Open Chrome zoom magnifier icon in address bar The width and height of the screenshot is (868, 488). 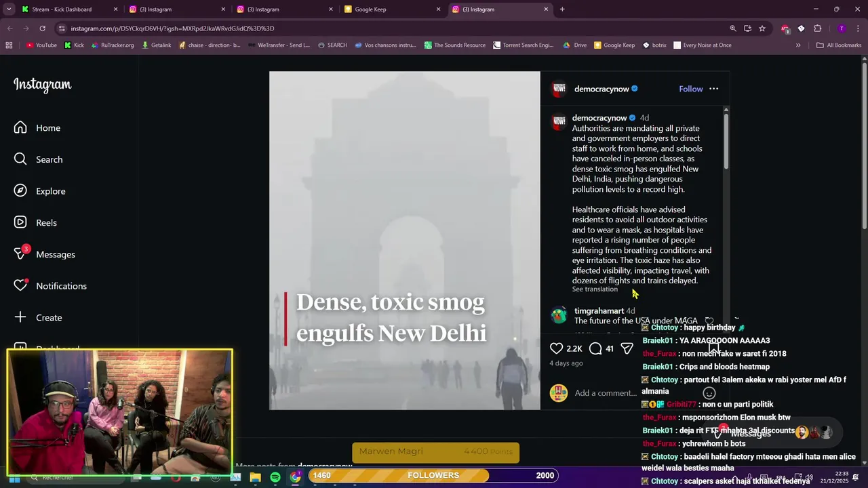pyautogui.click(x=732, y=28)
